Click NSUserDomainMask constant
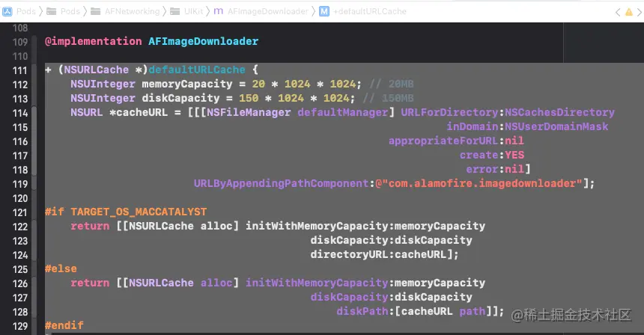Screen dimensions: 644x335 coord(556,126)
